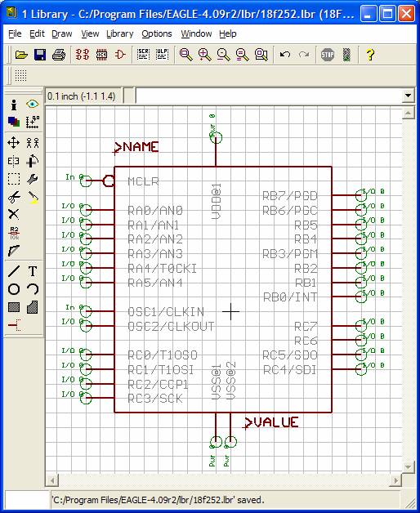This screenshot has height=513, width=420.
Task: Open help with the yellow question mark
Action: pos(370,55)
